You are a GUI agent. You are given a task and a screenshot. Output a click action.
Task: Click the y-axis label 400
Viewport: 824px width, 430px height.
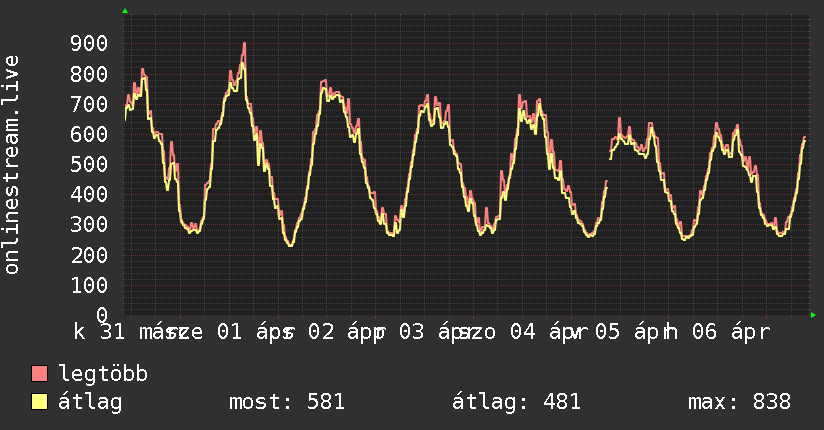[89, 194]
